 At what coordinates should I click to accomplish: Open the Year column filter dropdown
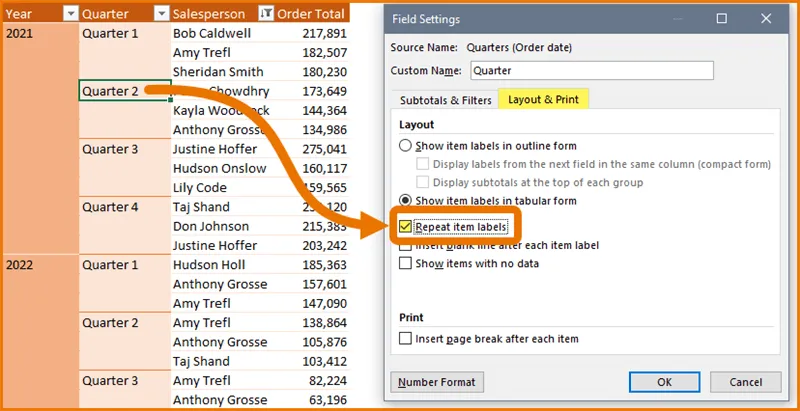70,14
